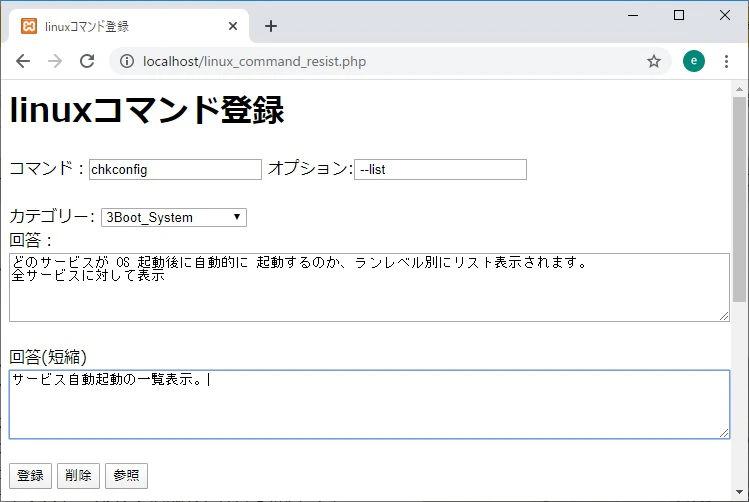Maximize the browser window
Viewport: 749px width, 502px height.
point(679,15)
